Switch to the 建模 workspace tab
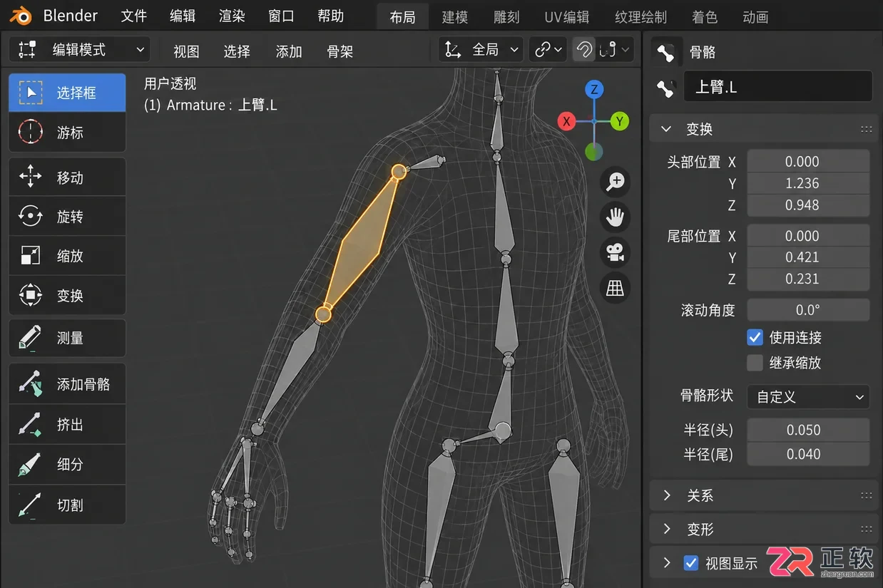Screen dimensions: 883x588 (455, 17)
